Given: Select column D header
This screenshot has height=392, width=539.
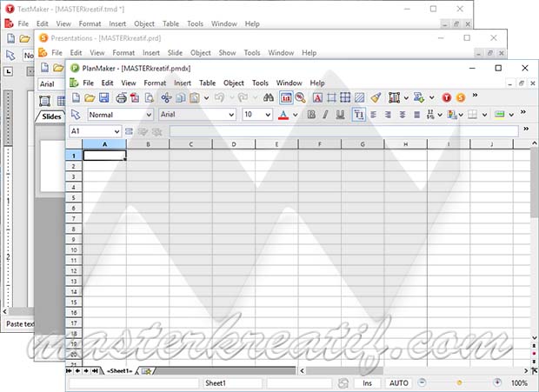Looking at the screenshot, I should point(234,144).
